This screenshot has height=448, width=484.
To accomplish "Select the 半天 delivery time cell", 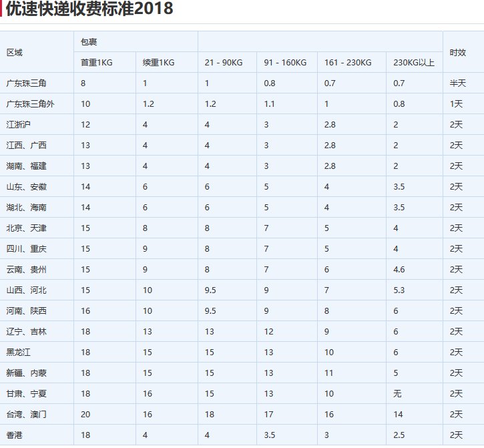I will point(457,83).
